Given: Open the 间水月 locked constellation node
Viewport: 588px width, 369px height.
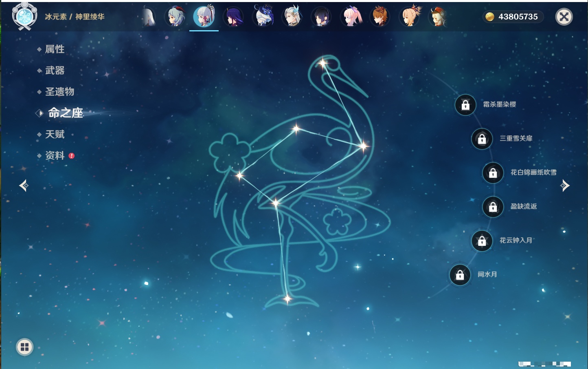Looking at the screenshot, I should tap(460, 275).
